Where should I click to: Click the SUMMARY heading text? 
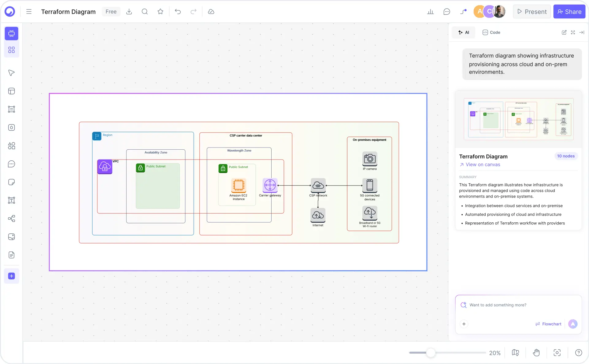468,177
